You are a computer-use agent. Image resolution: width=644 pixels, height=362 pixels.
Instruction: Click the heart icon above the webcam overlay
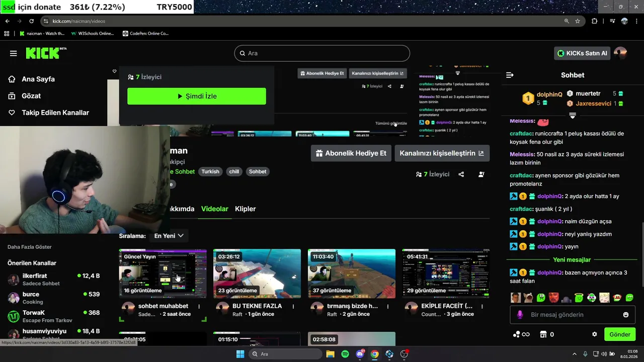[115, 71]
